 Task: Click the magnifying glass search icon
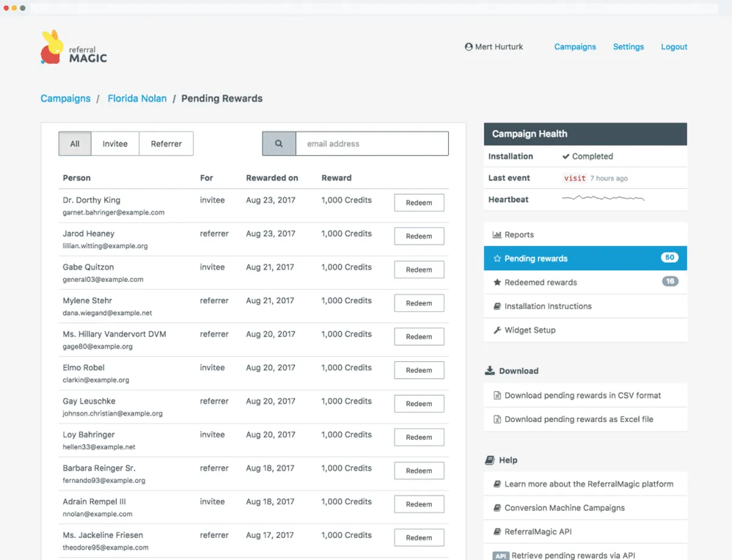click(x=279, y=144)
